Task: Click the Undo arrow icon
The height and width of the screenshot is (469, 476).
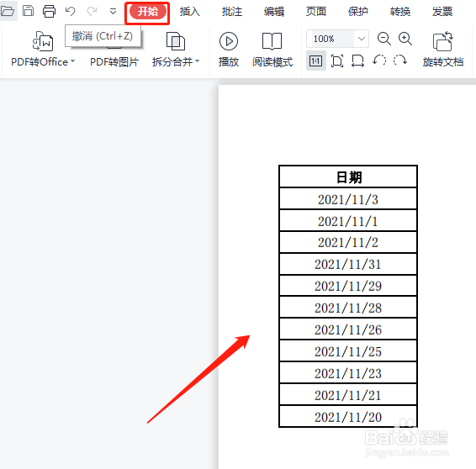Action: point(70,11)
